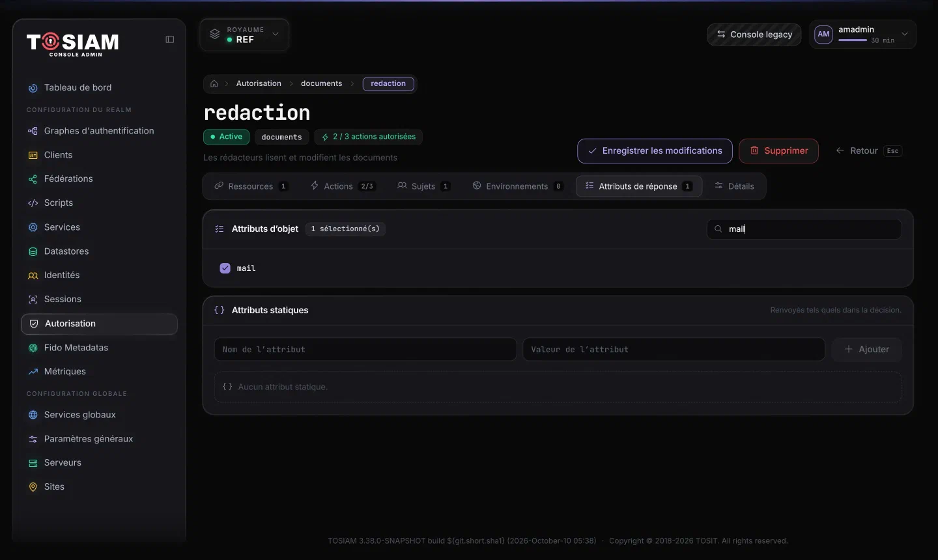Click the 2 / 3 actions autorisées badge
Image resolution: width=938 pixels, height=560 pixels.
pyautogui.click(x=368, y=137)
